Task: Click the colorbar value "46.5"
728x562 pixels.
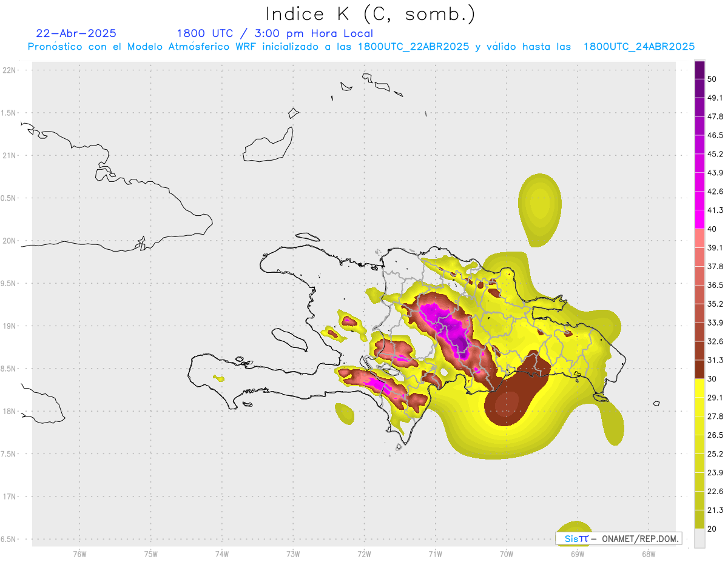Action: pyautogui.click(x=715, y=135)
